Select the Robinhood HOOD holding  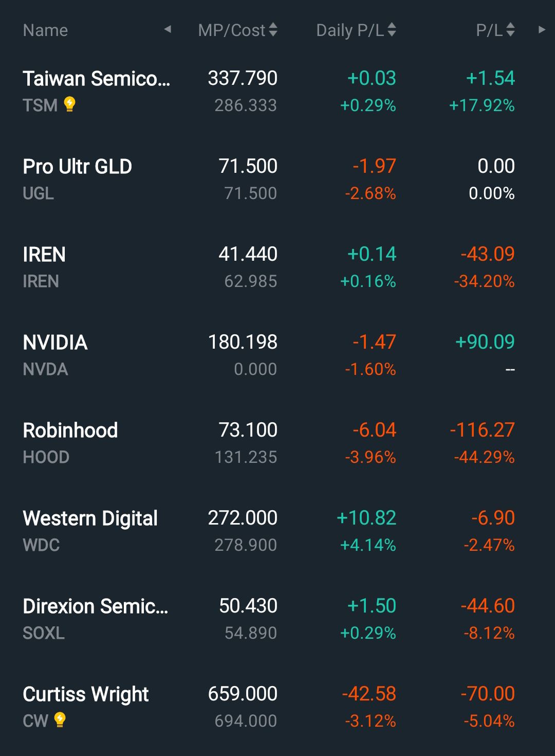click(70, 431)
